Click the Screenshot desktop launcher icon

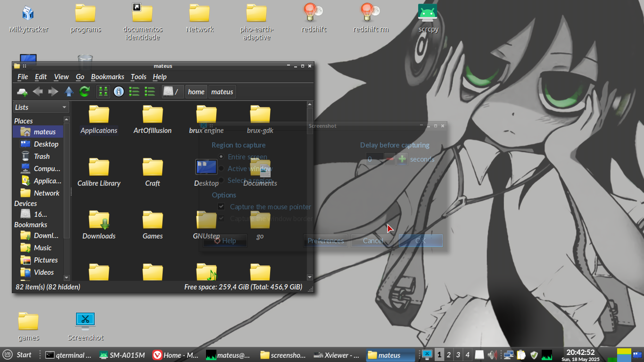(x=85, y=326)
